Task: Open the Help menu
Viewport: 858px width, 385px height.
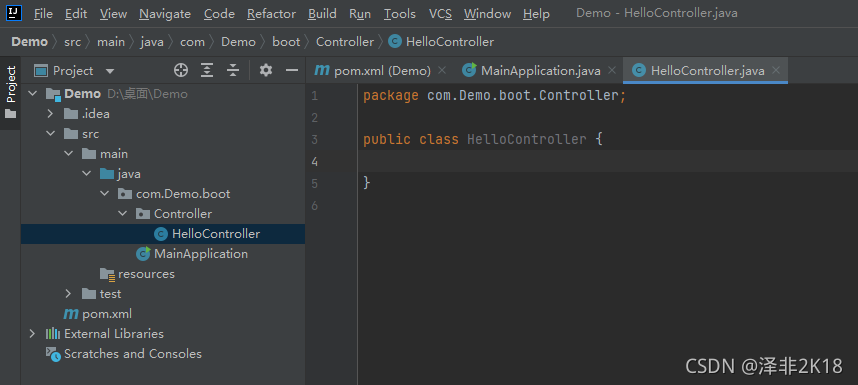Action: point(536,14)
